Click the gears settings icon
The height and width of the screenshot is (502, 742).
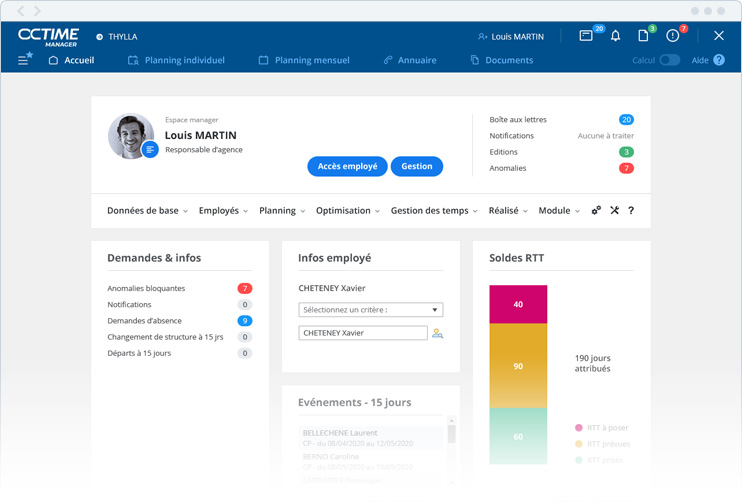(x=596, y=211)
